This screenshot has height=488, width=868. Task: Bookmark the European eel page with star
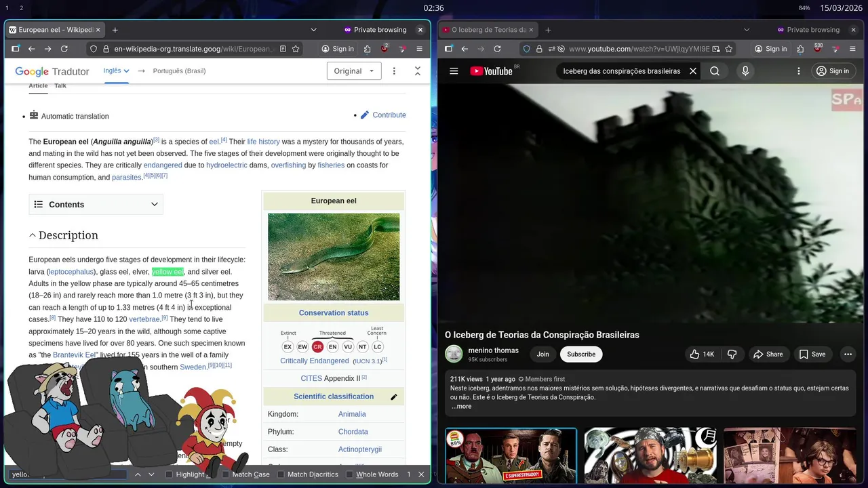(x=296, y=49)
